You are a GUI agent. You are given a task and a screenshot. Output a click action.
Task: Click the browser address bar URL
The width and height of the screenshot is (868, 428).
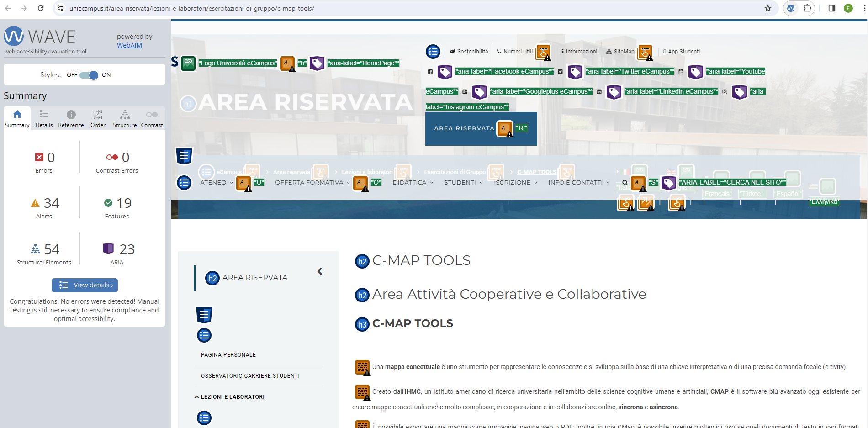(192, 8)
